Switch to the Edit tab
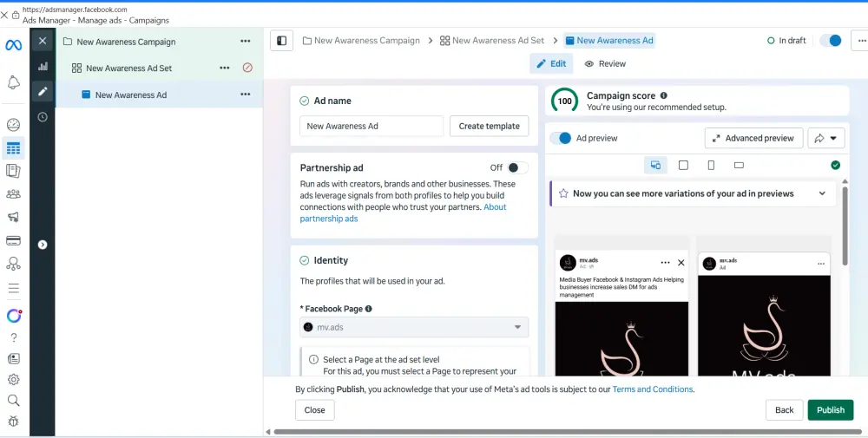This screenshot has width=868, height=438. (551, 63)
